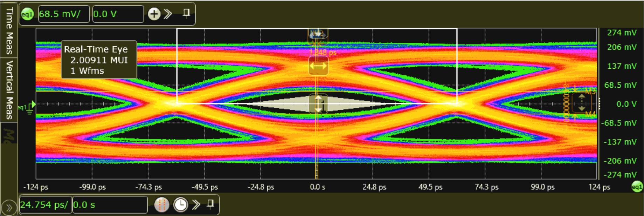Expand the bottom-left sidebar chevron button
Image resolution: width=644 pixels, height=216 pixels.
(9, 208)
